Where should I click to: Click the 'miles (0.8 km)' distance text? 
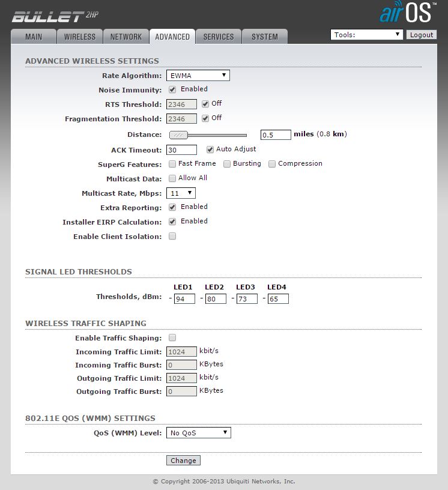(x=320, y=134)
